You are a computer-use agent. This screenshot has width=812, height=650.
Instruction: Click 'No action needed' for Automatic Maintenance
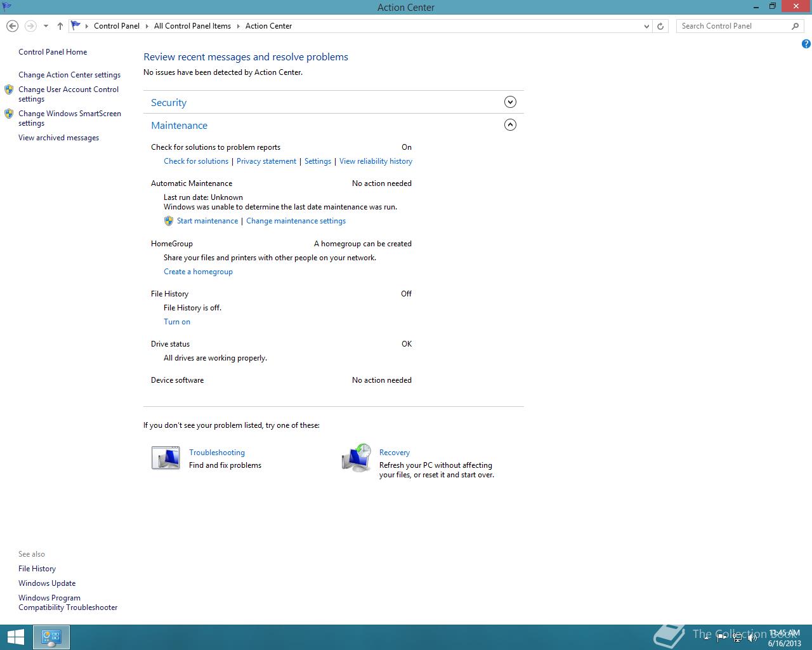tap(382, 183)
